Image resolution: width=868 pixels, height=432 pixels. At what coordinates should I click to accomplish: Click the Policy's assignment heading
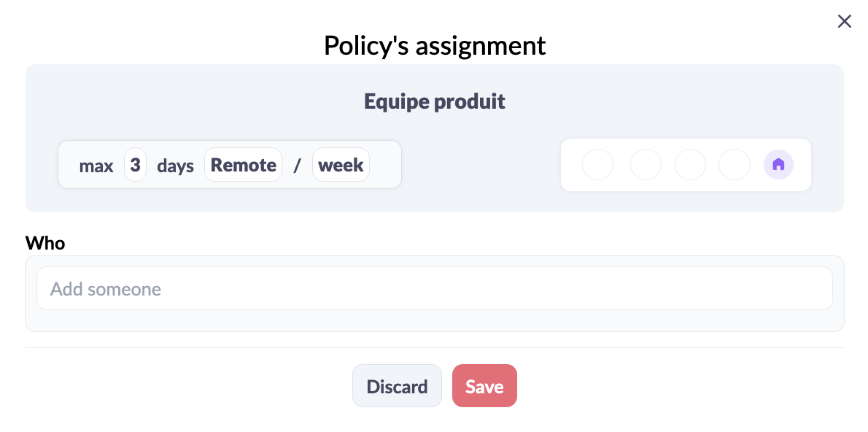pos(435,45)
